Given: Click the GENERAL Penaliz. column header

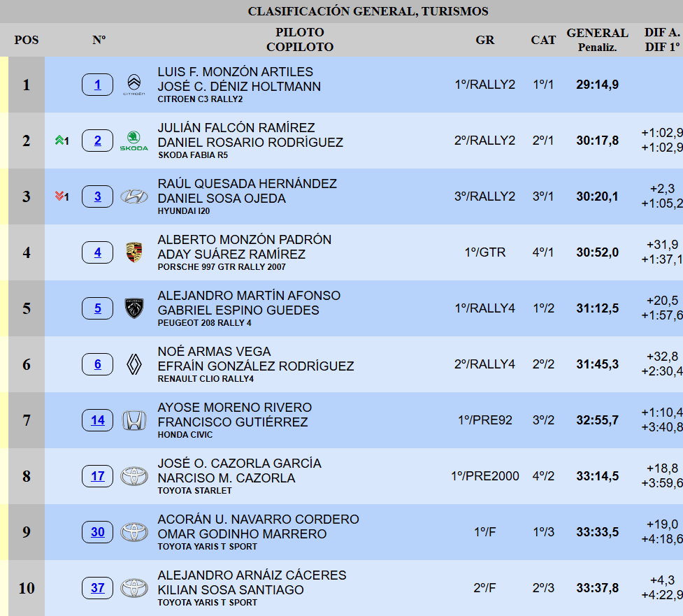Looking at the screenshot, I should coord(597,40).
